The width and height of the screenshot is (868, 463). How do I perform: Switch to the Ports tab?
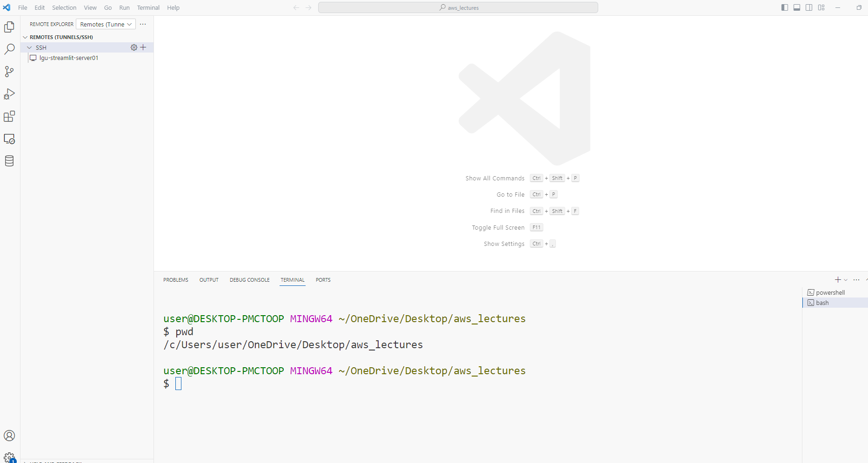323,280
